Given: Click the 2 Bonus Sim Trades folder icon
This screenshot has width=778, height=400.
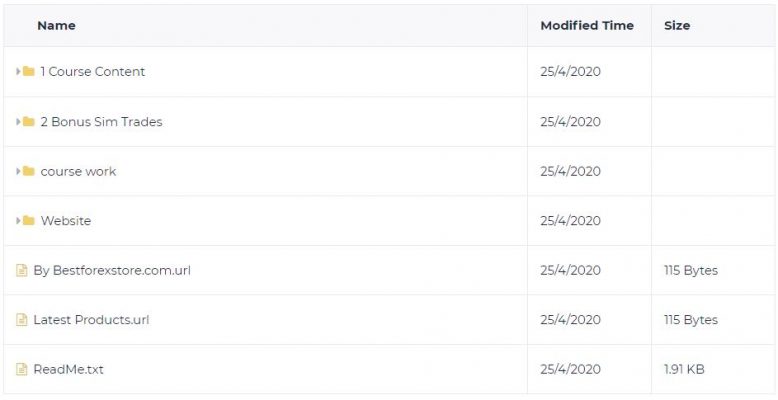Looking at the screenshot, I should click(x=29, y=122).
